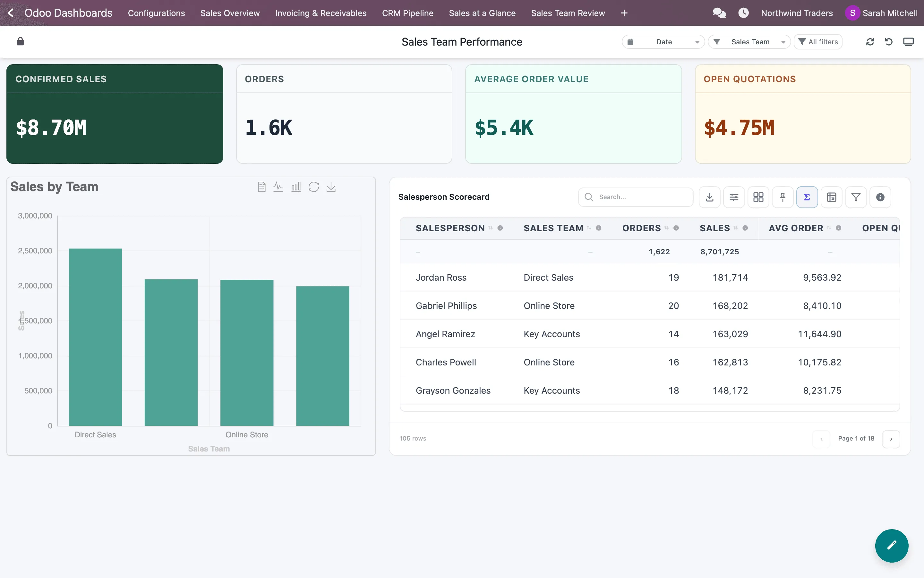This screenshot has height=578, width=924.
Task: Switch the Sales by Team chart to line
Action: click(x=278, y=187)
